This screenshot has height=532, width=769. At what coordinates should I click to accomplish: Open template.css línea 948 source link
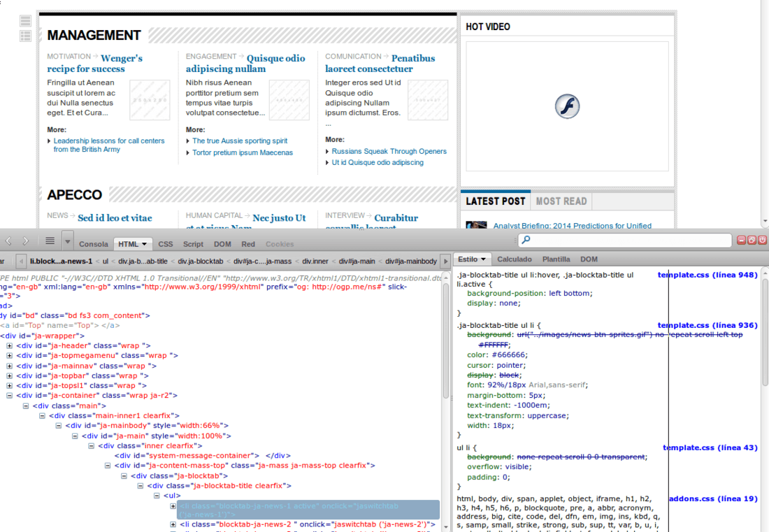707,275
